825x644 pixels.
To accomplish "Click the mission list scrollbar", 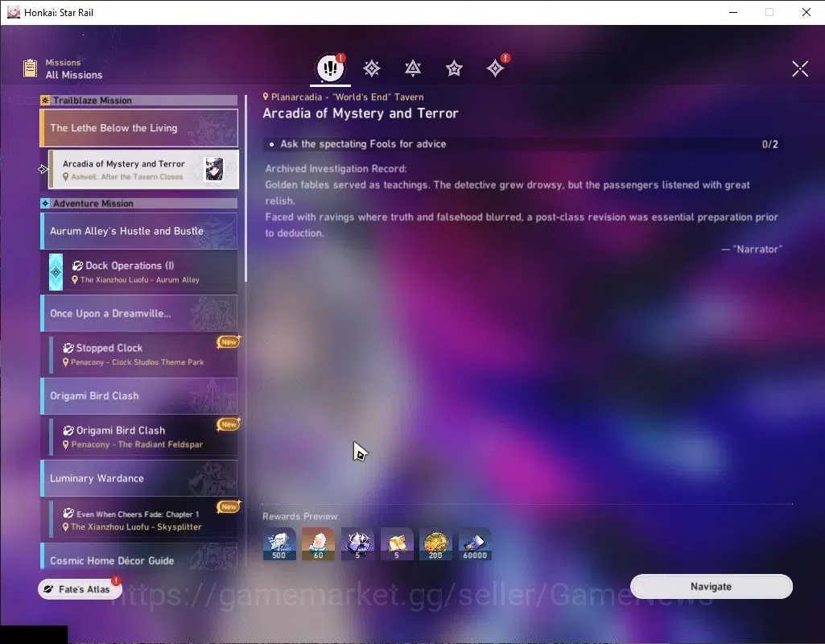I will pyautogui.click(x=245, y=188).
